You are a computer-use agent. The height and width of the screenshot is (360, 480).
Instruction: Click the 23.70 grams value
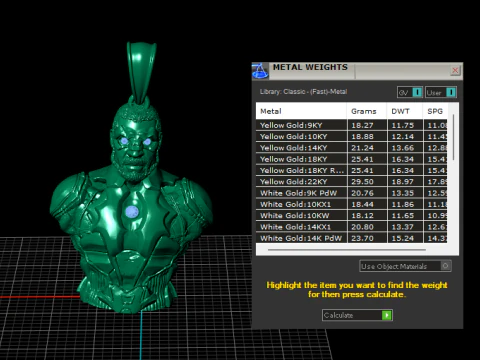click(362, 238)
